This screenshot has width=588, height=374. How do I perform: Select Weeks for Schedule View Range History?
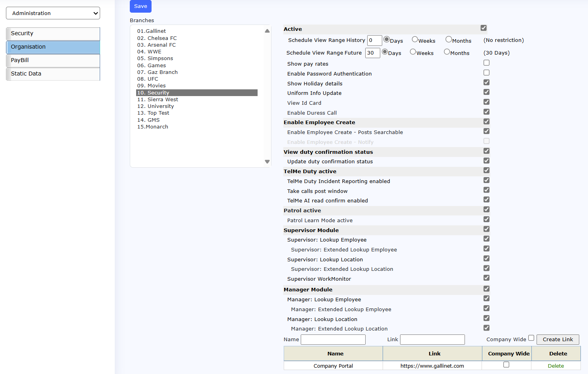(x=415, y=40)
